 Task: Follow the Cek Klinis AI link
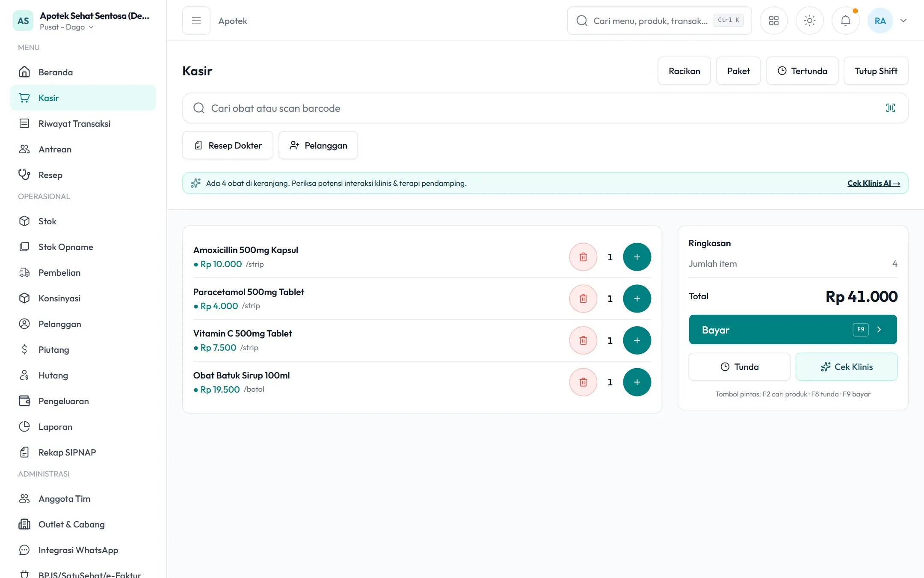[874, 183]
